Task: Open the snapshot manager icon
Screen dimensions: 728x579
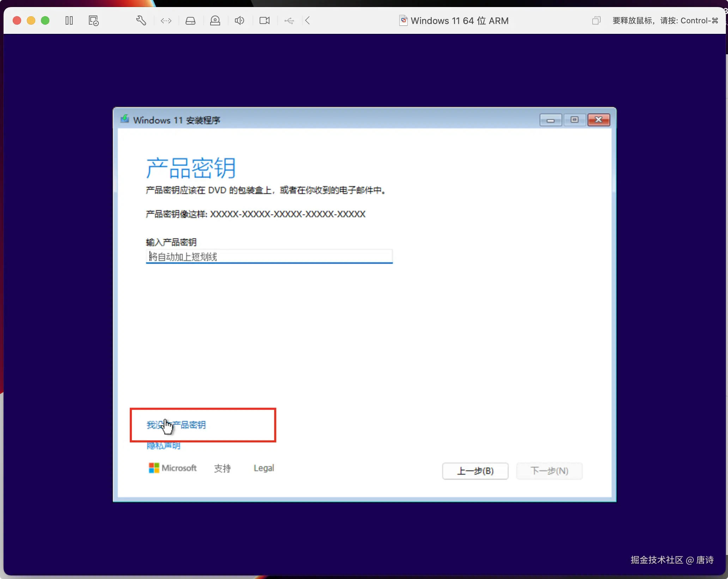Action: pyautogui.click(x=93, y=20)
